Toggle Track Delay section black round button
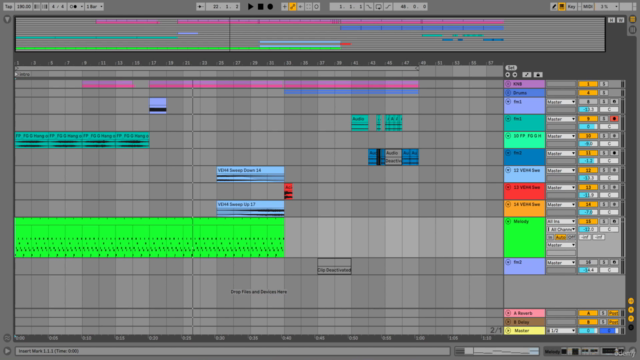 pyautogui.click(x=631, y=327)
